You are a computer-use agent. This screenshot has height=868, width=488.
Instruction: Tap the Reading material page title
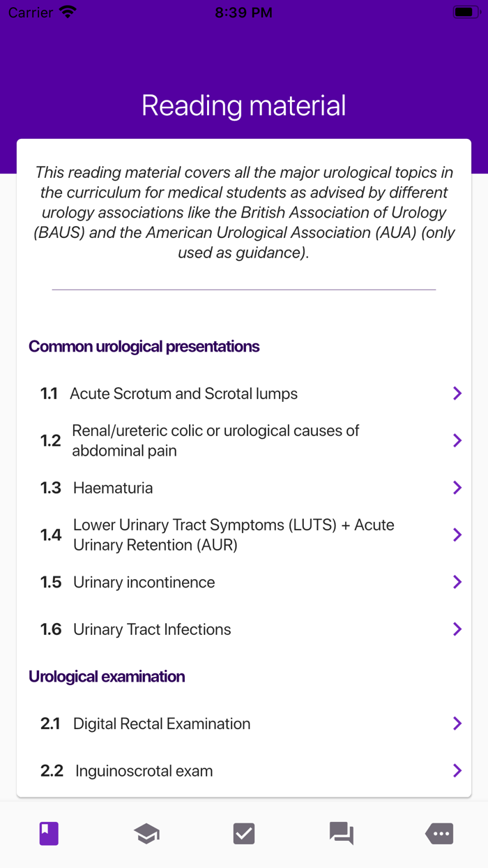point(244,105)
